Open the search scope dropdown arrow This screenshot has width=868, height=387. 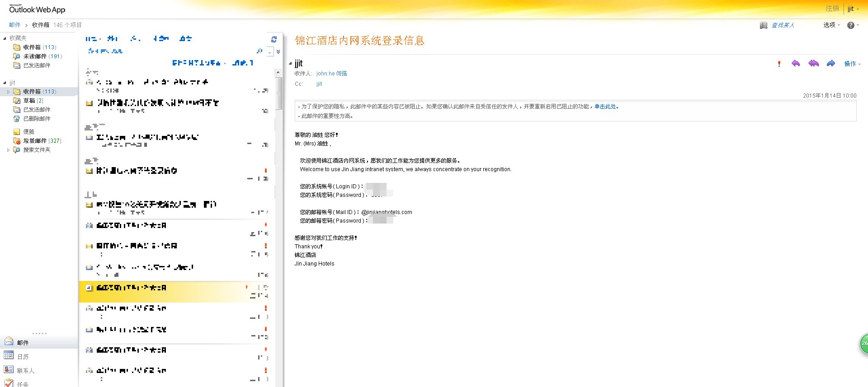point(270,52)
